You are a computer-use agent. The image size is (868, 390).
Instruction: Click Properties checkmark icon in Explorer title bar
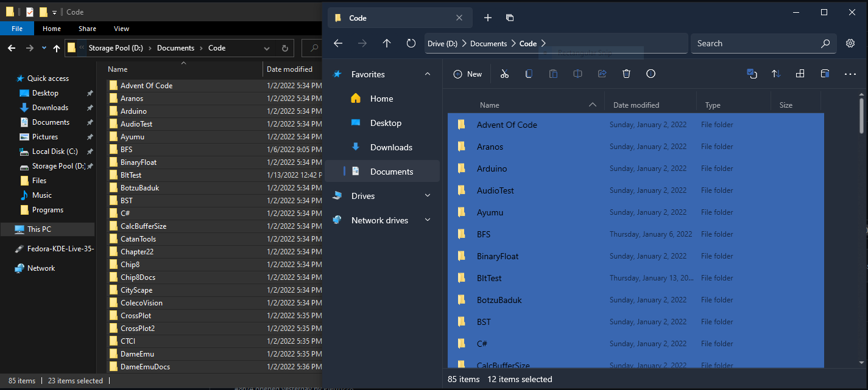(29, 12)
